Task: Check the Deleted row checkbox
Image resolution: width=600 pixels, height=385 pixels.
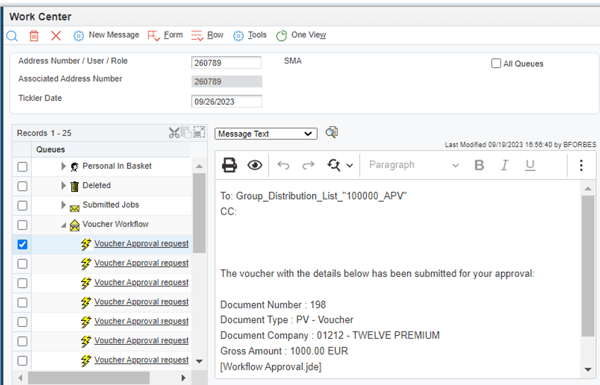Action: [x=23, y=186]
